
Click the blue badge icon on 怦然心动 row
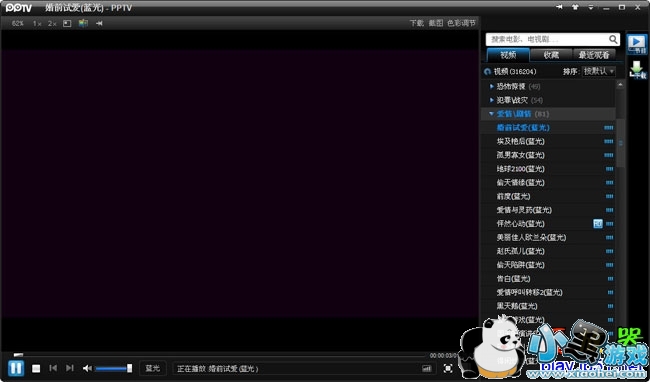point(598,224)
